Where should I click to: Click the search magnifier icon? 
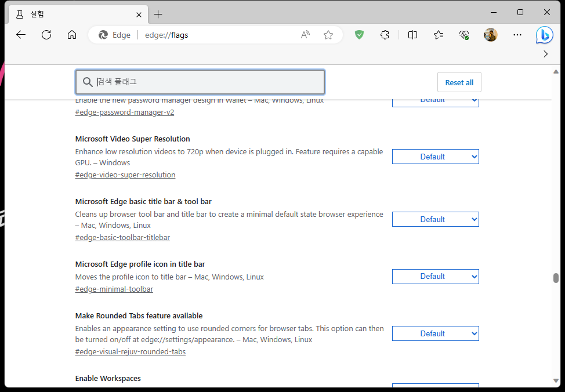[88, 82]
